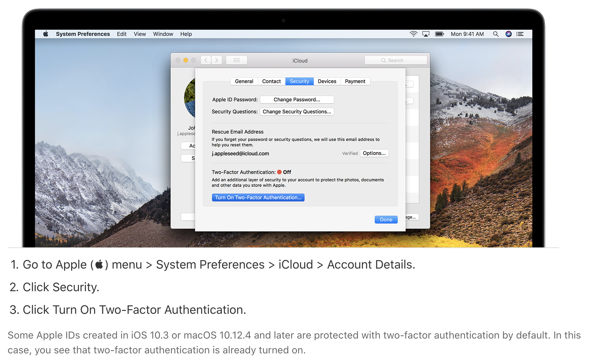
Task: Click Change Password button
Action: [297, 100]
